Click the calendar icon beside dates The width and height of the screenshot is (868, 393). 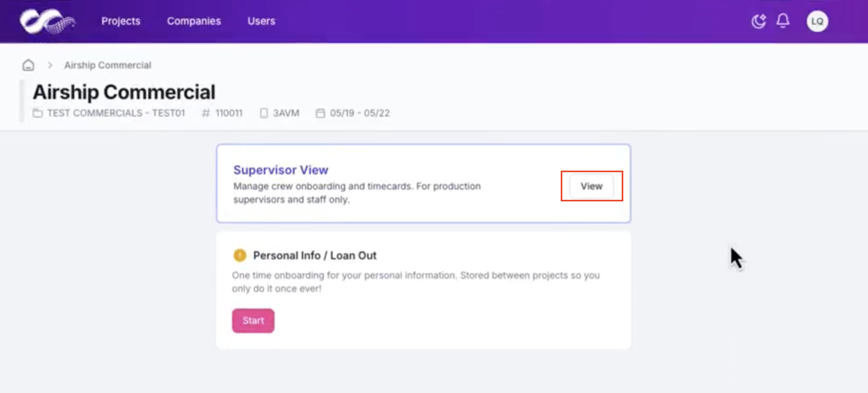pos(320,113)
